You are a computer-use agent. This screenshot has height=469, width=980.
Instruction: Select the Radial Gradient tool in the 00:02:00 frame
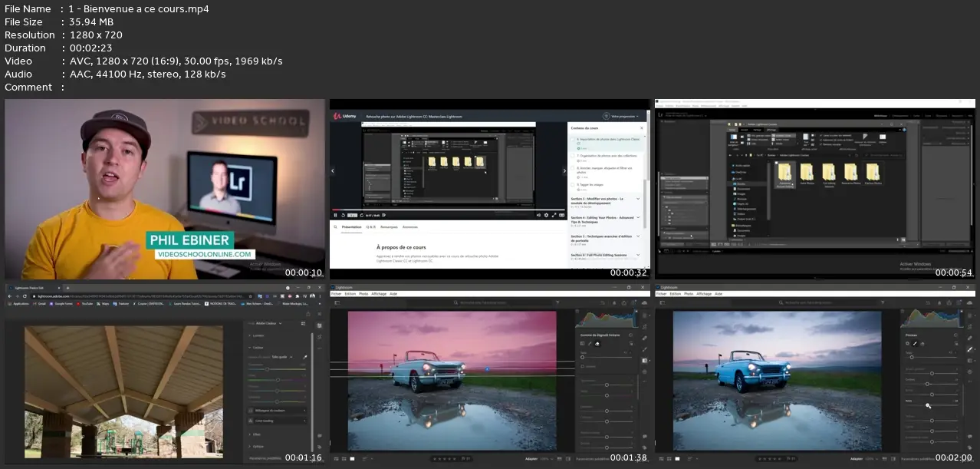click(x=969, y=372)
